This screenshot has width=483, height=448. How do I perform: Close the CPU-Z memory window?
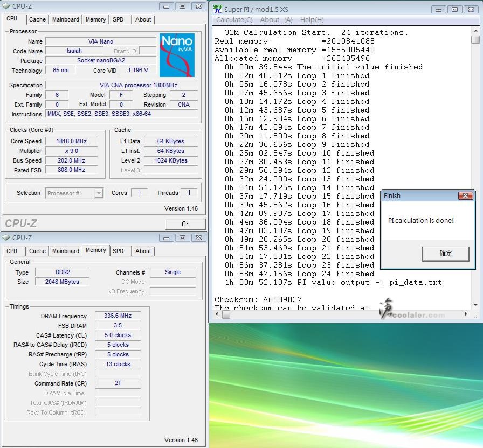click(199, 238)
